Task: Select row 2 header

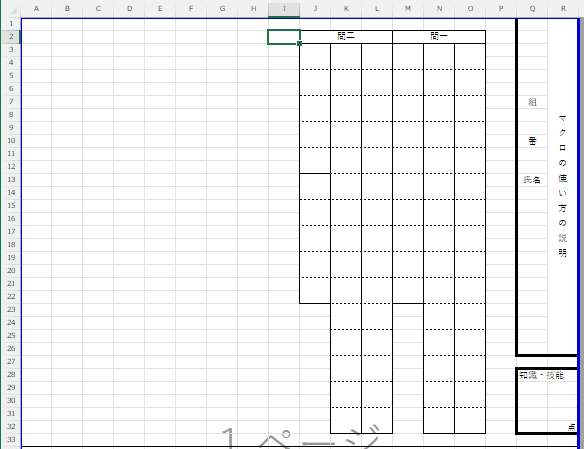Action: 11,36
